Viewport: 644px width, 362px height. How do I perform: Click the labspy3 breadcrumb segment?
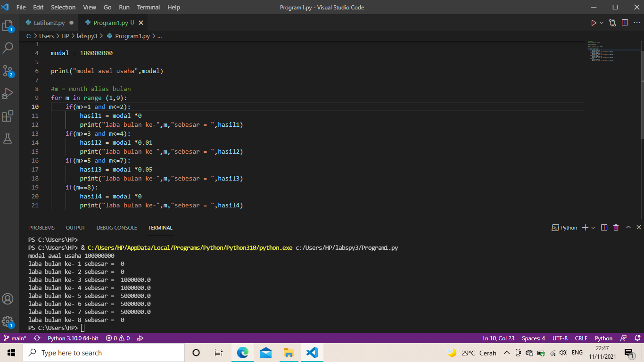click(87, 36)
